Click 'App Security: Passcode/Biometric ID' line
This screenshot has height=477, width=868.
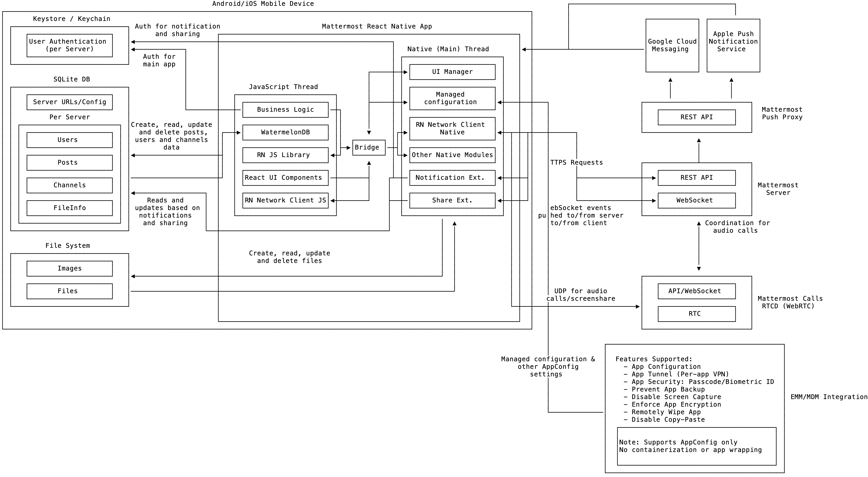699,382
